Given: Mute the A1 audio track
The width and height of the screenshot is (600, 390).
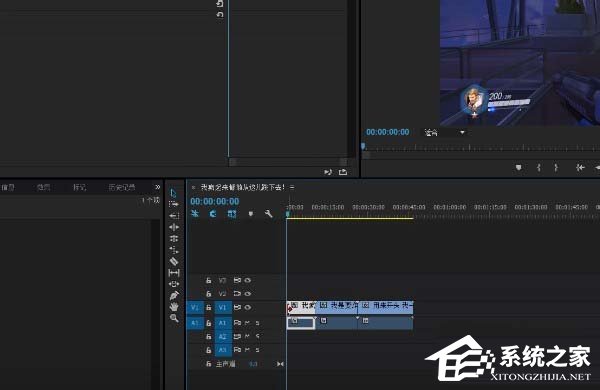Looking at the screenshot, I should click(248, 323).
